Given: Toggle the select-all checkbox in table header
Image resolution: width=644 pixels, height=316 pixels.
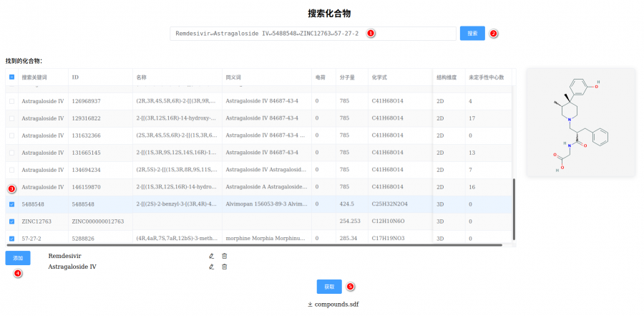Looking at the screenshot, I should pos(11,77).
